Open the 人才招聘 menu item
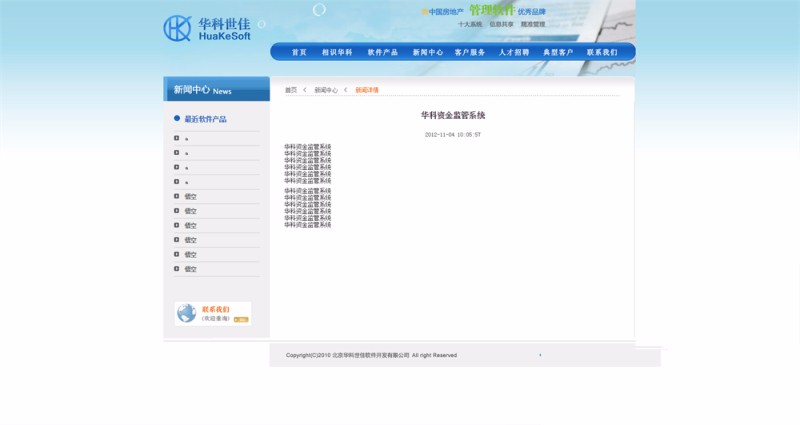The height and width of the screenshot is (425, 800). 514,52
